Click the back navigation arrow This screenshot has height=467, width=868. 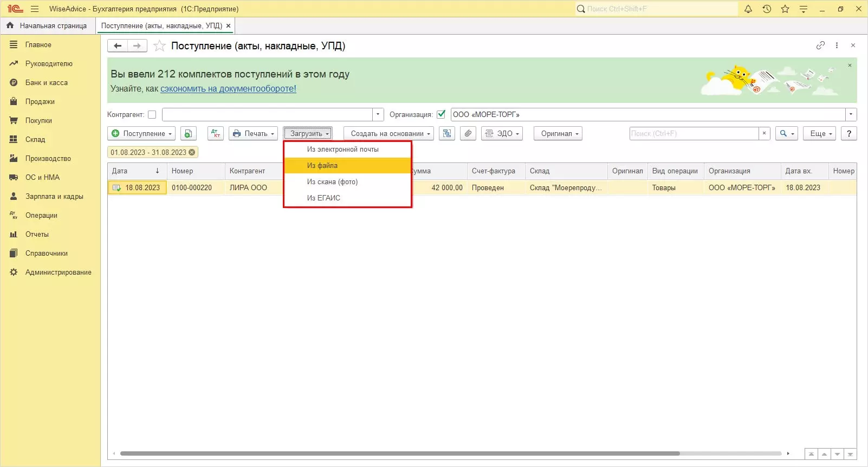coord(118,46)
